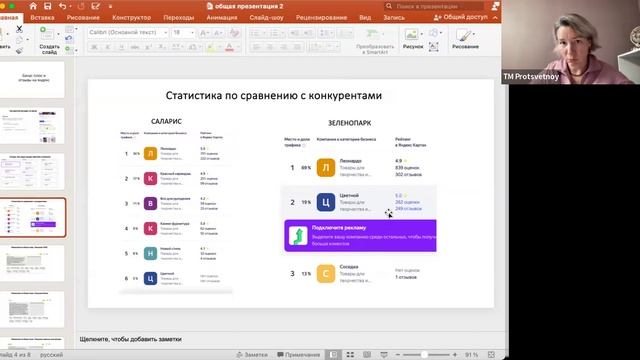The height and width of the screenshot is (360, 640).
Task: Click the Рисование drawing pen icon
Action: pyautogui.click(x=463, y=35)
